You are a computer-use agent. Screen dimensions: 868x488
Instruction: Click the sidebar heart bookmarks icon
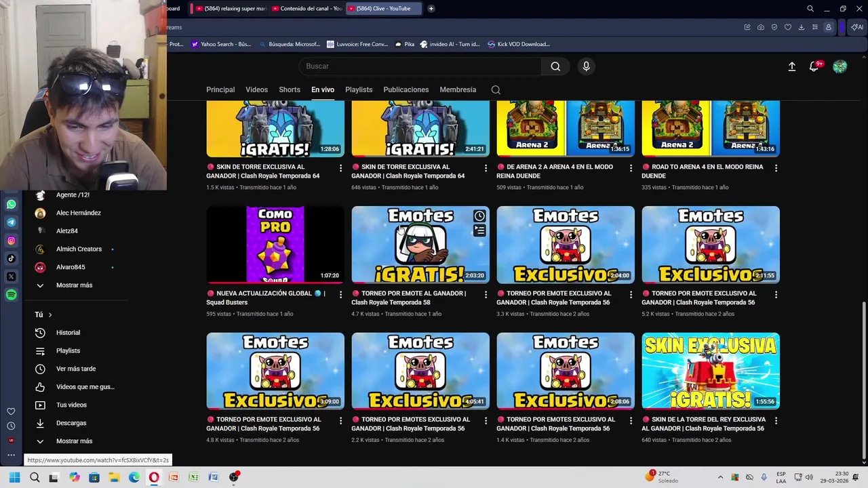coord(11,411)
